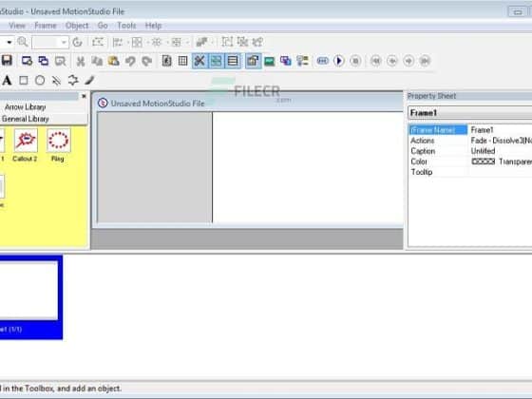Select the Callout 2 library object
The image size is (532, 399).
[26, 144]
